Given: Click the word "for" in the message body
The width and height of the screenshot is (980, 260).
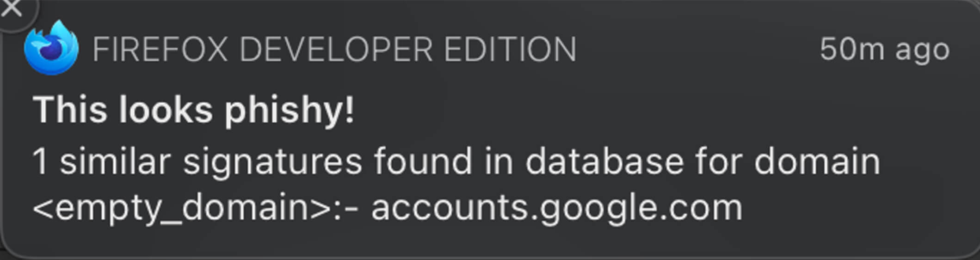Looking at the screenshot, I should (718, 162).
